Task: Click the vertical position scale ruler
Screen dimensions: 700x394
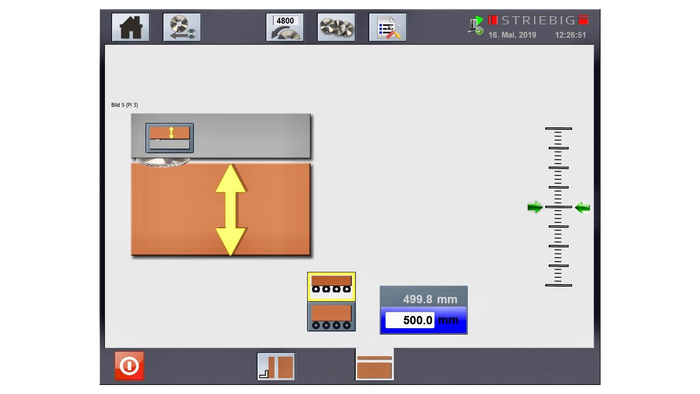Action: point(558,207)
